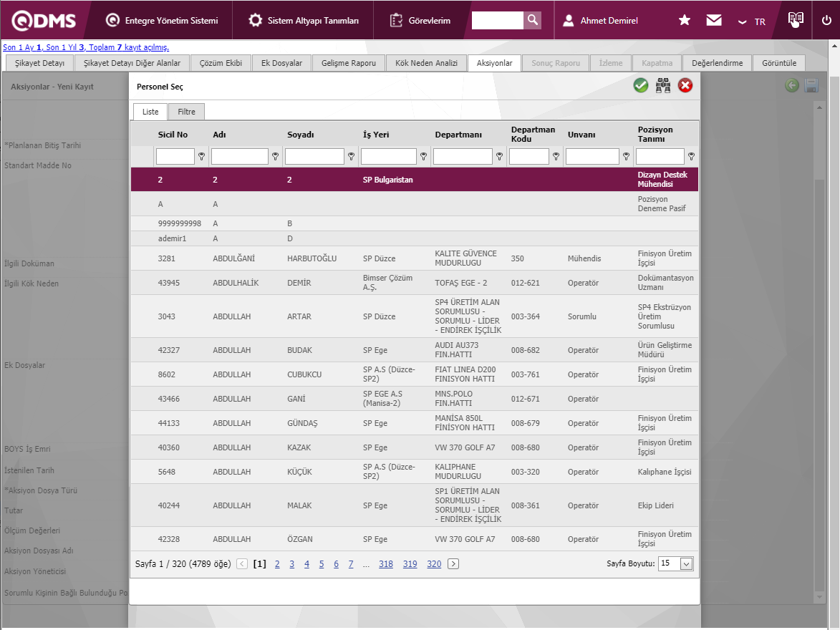Click the binoculars search icon
Image resolution: width=840 pixels, height=630 pixels.
(663, 86)
